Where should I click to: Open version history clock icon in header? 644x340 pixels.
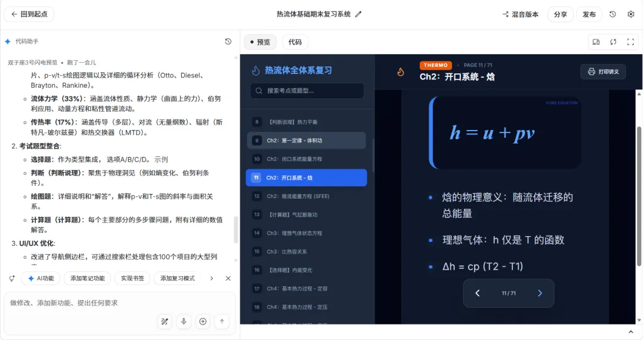point(612,14)
